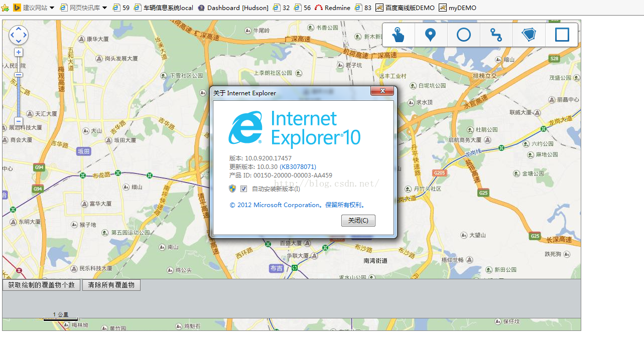This screenshot has height=356, width=644.
Task: Open the favorite labeled 56
Action: tap(302, 8)
